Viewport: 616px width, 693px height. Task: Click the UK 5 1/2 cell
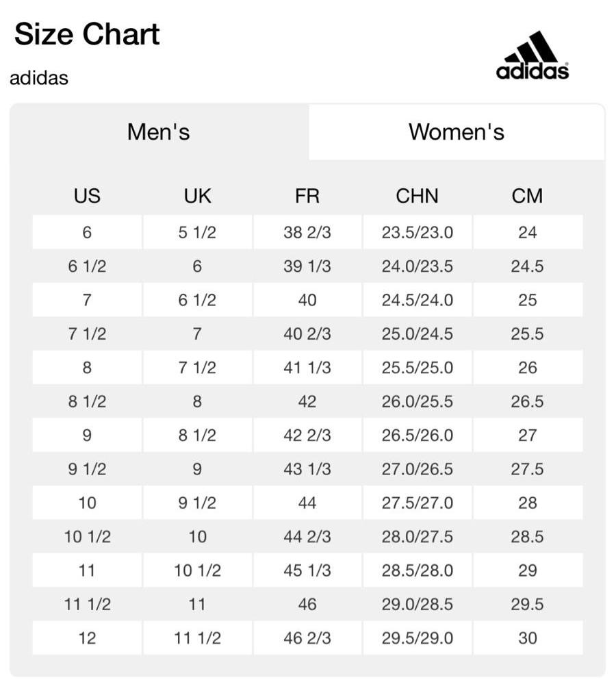[197, 232]
